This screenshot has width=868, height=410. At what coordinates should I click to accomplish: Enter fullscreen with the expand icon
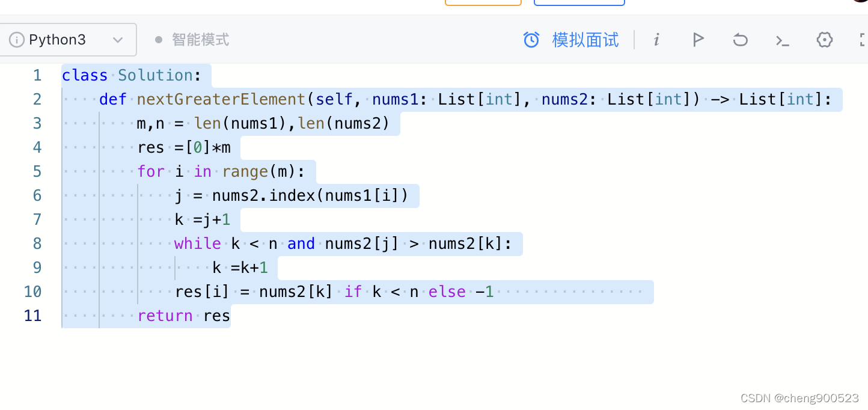pos(863,40)
